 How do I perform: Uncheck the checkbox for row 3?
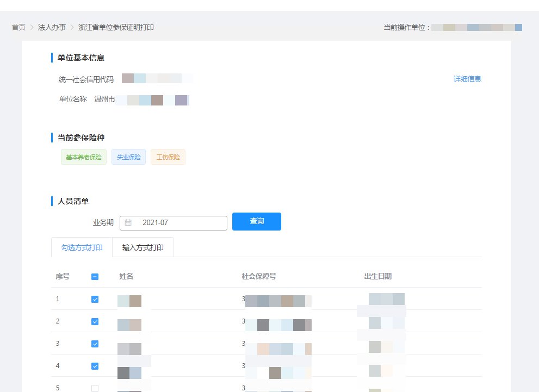pos(95,344)
